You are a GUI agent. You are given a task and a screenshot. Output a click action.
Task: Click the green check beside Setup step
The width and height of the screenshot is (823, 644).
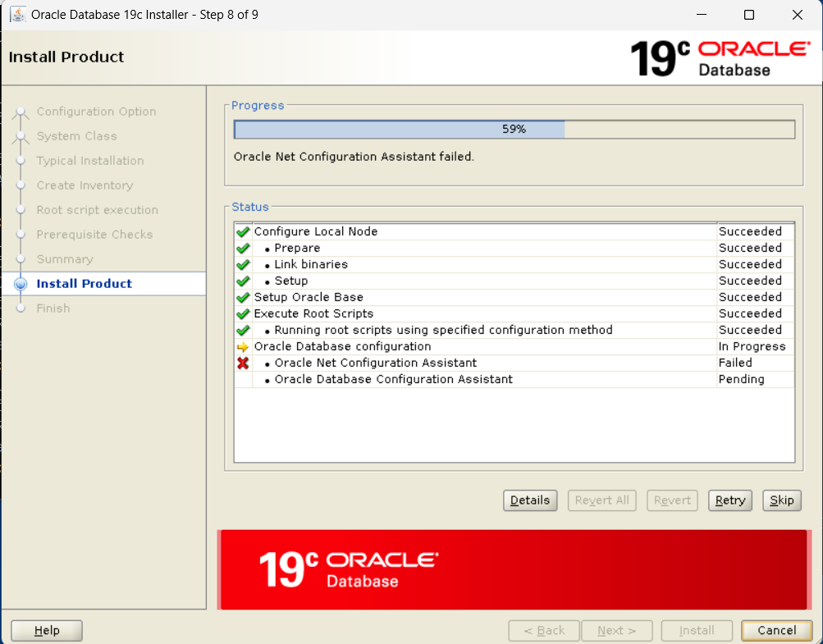243,281
